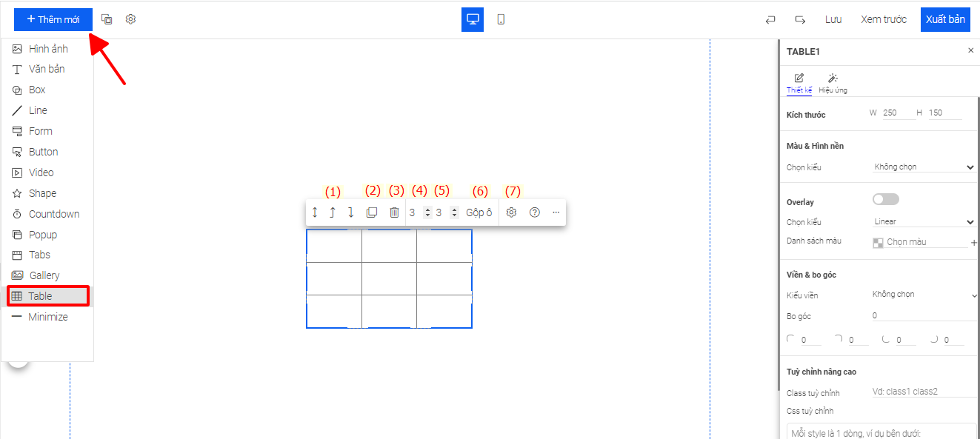
Task: Open the Chọn màu color swatch
Action: [x=879, y=242]
